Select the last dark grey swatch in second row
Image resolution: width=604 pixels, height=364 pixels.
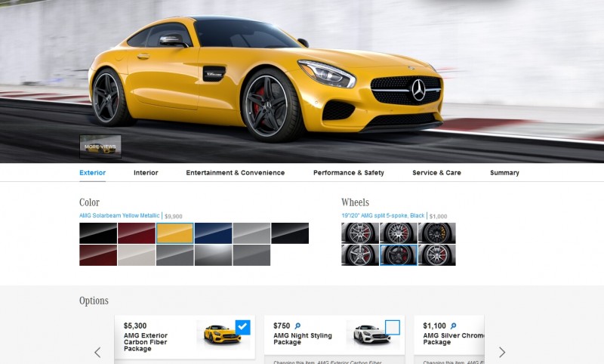251,255
